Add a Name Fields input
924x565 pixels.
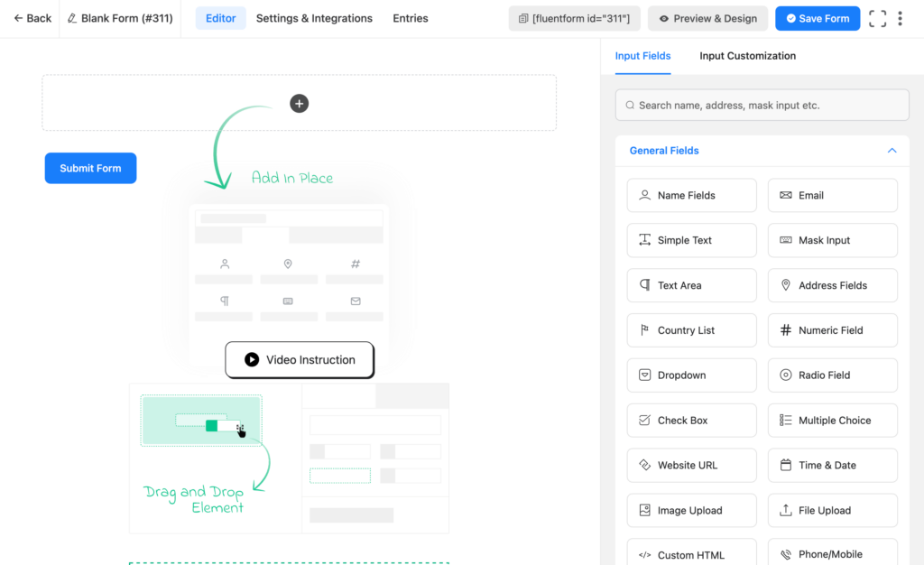tap(691, 195)
